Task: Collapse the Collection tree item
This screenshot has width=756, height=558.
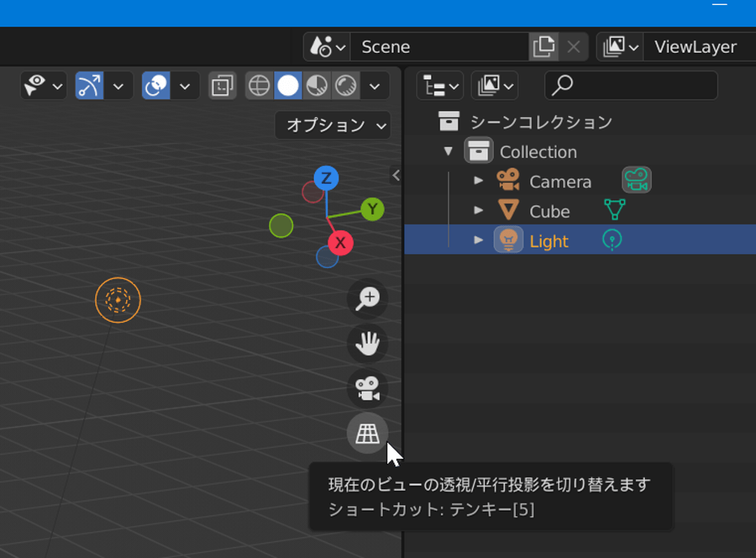Action: pos(449,151)
